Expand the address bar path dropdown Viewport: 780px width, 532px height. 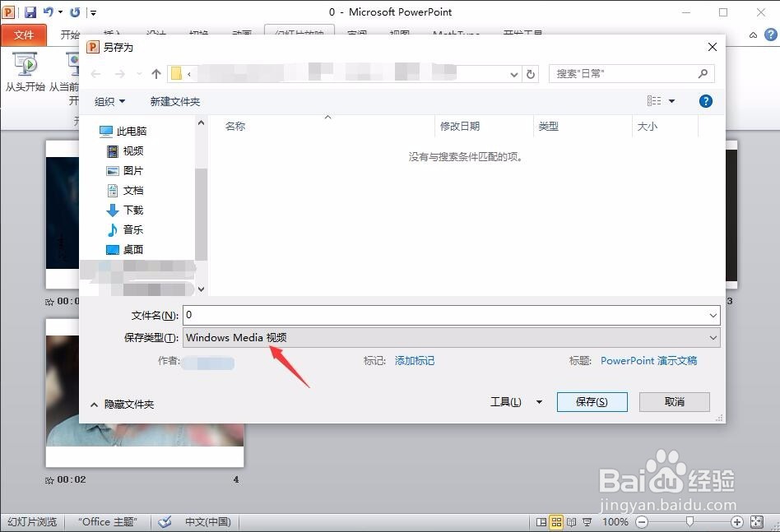click(x=514, y=74)
